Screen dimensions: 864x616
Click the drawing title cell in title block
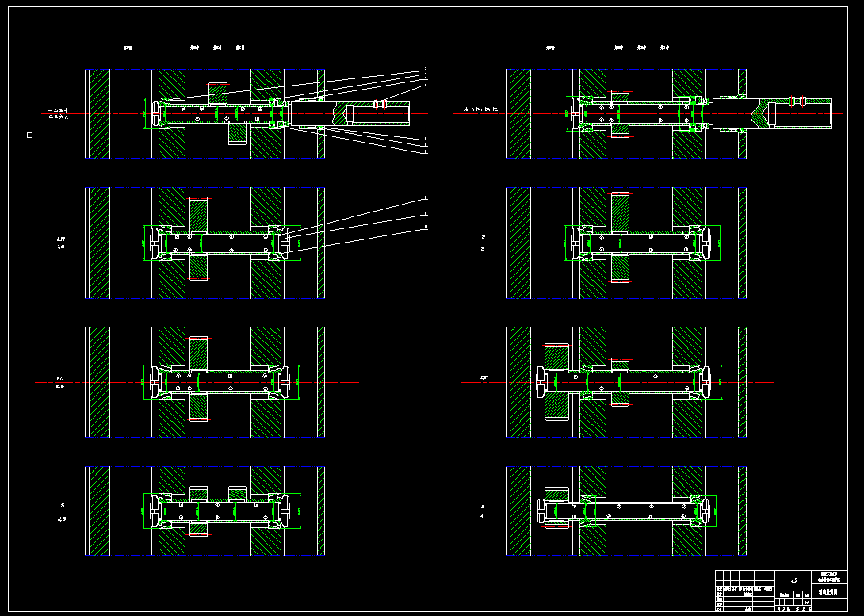[x=829, y=591]
